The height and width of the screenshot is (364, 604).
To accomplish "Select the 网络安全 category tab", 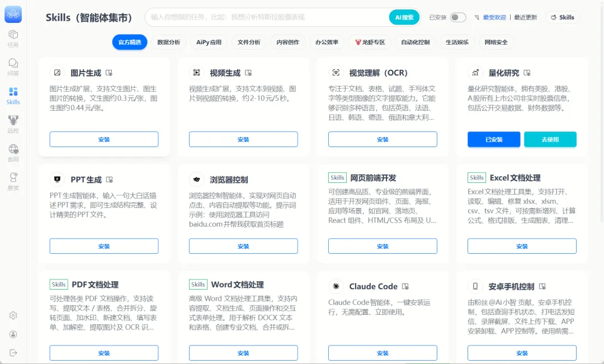I will pyautogui.click(x=496, y=42).
